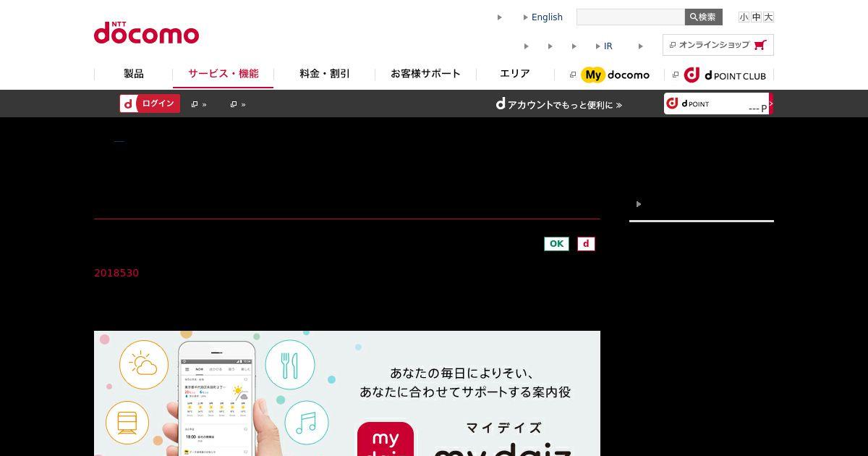Switch the site language to English

pos(547,17)
